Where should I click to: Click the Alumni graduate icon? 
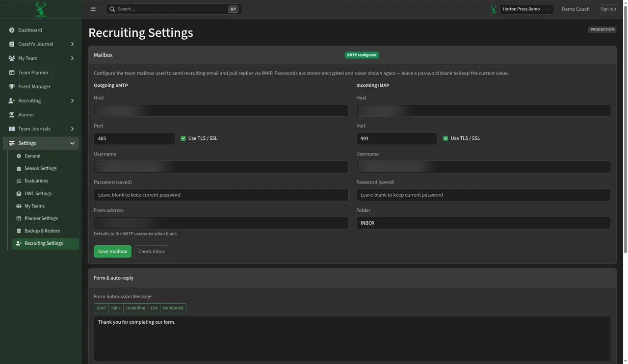(x=12, y=115)
